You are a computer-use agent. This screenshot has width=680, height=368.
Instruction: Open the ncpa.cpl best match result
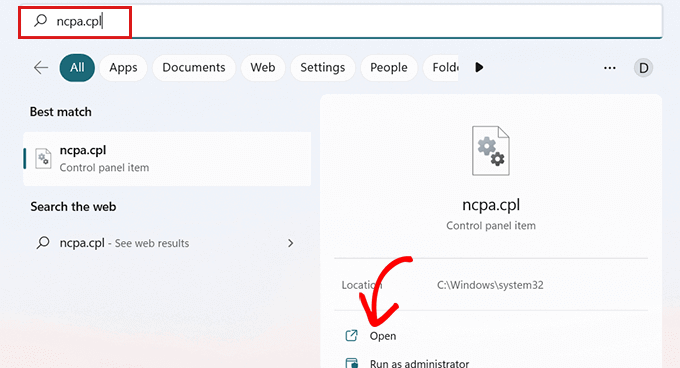tap(167, 159)
